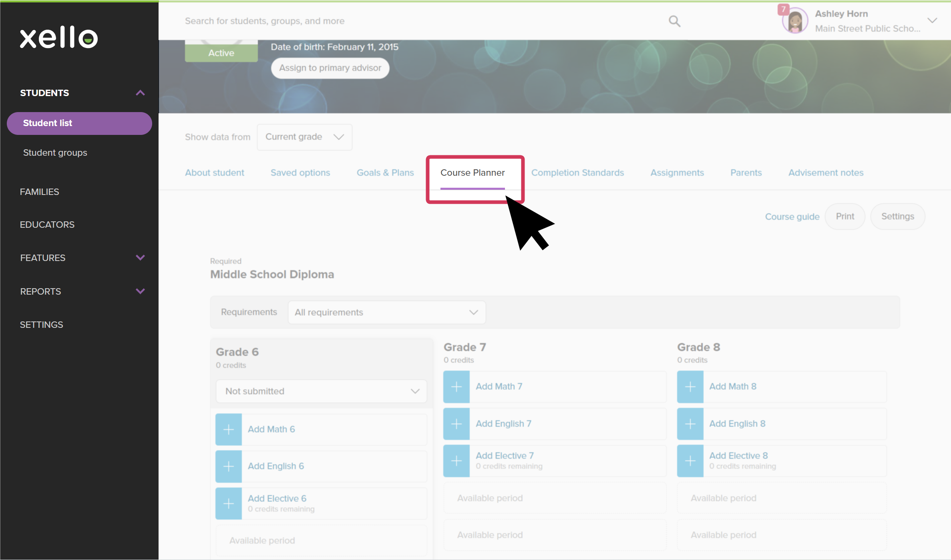The width and height of the screenshot is (951, 560).
Task: Open the Current grade dropdown
Action: point(304,137)
